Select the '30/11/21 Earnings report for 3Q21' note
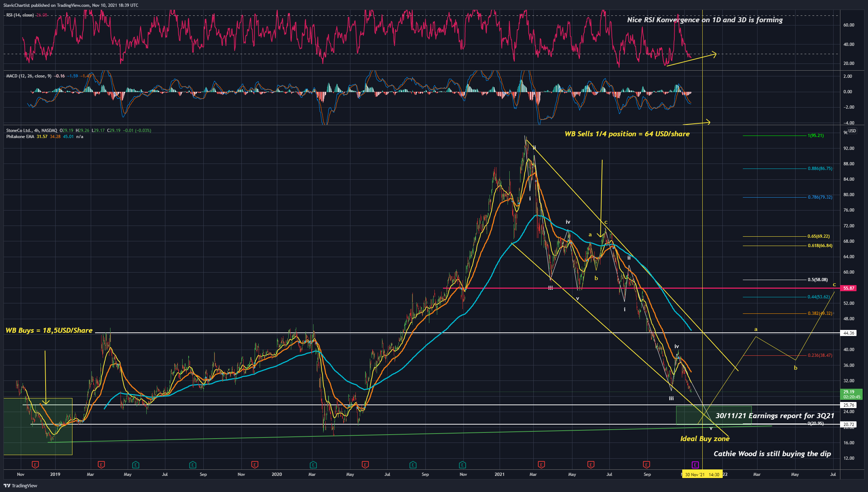The width and height of the screenshot is (868, 492). tap(775, 416)
